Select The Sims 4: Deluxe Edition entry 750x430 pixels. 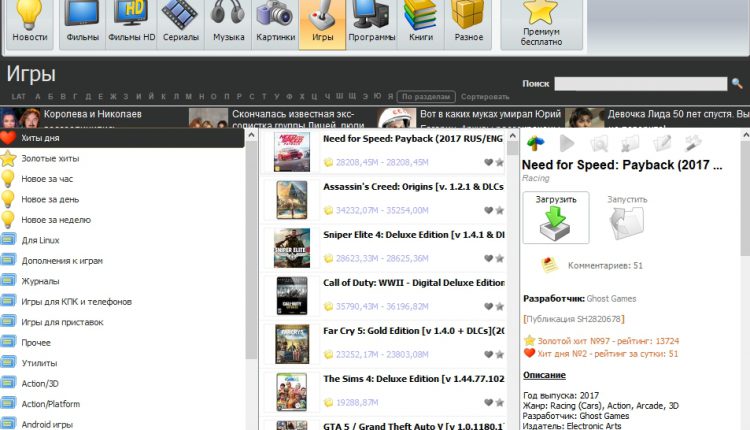tap(413, 379)
